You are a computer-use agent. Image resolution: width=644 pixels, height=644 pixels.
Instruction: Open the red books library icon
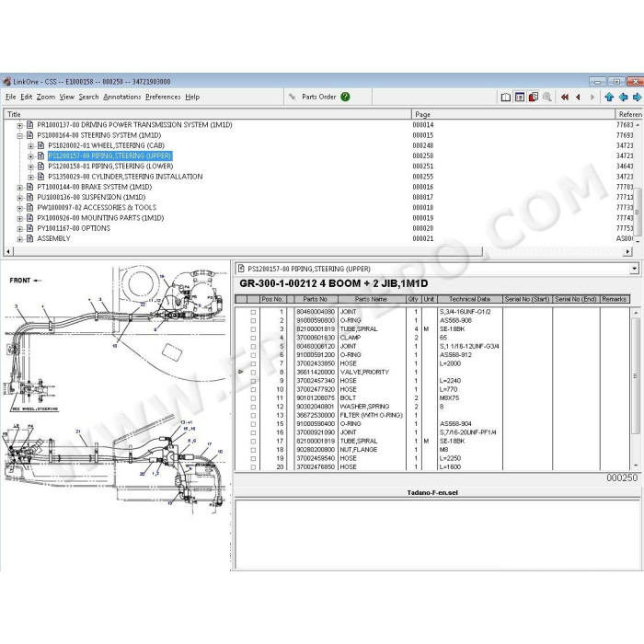(533, 97)
